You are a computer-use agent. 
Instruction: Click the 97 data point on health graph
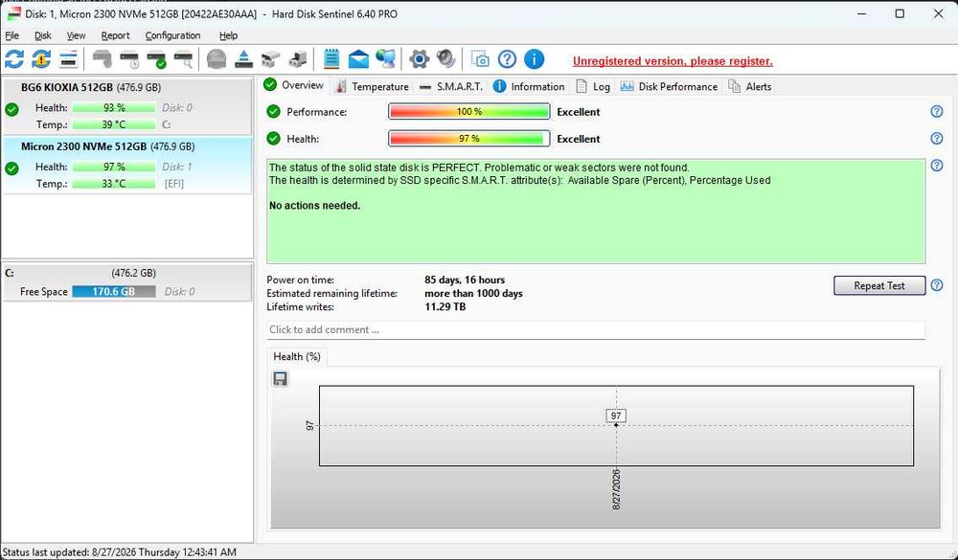[616, 424]
